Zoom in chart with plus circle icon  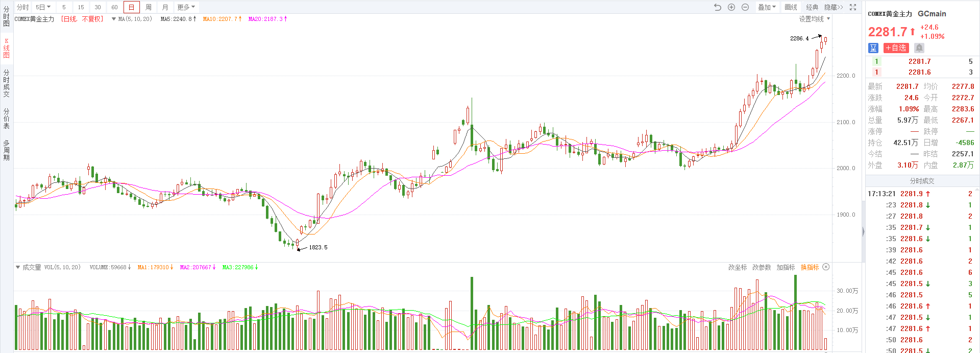pos(731,7)
